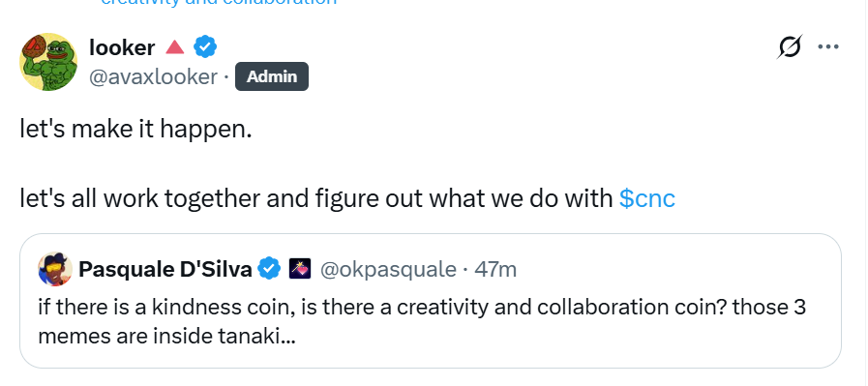Click the looker display name

122,47
